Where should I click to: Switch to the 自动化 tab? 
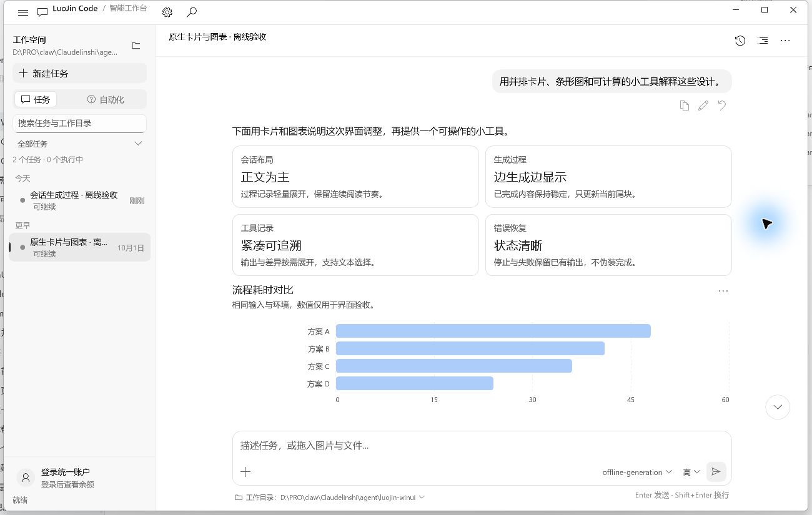[x=106, y=99]
